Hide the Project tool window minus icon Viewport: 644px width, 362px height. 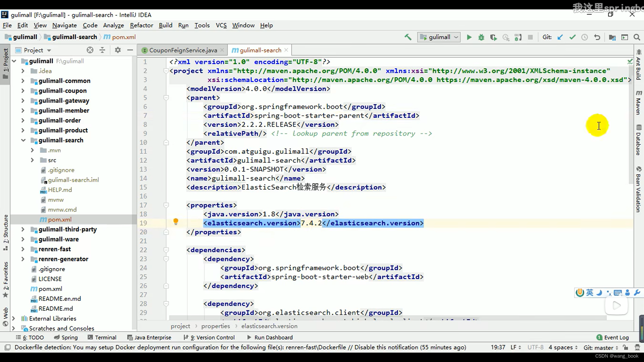[x=130, y=50]
